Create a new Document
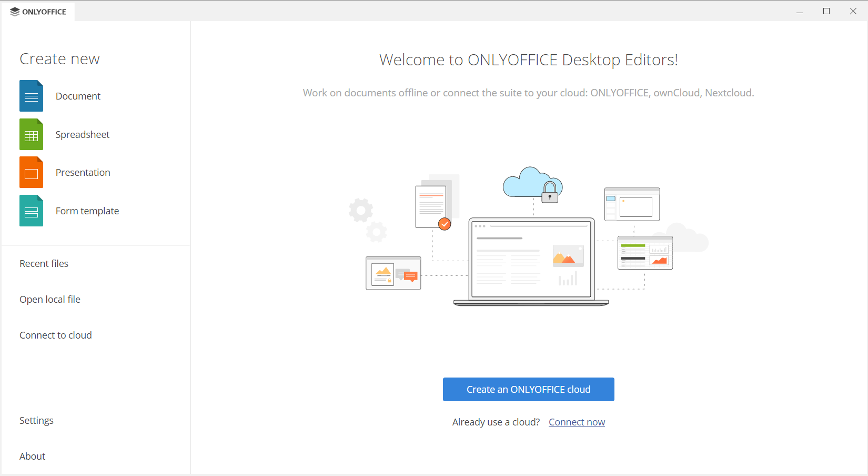 (x=78, y=96)
